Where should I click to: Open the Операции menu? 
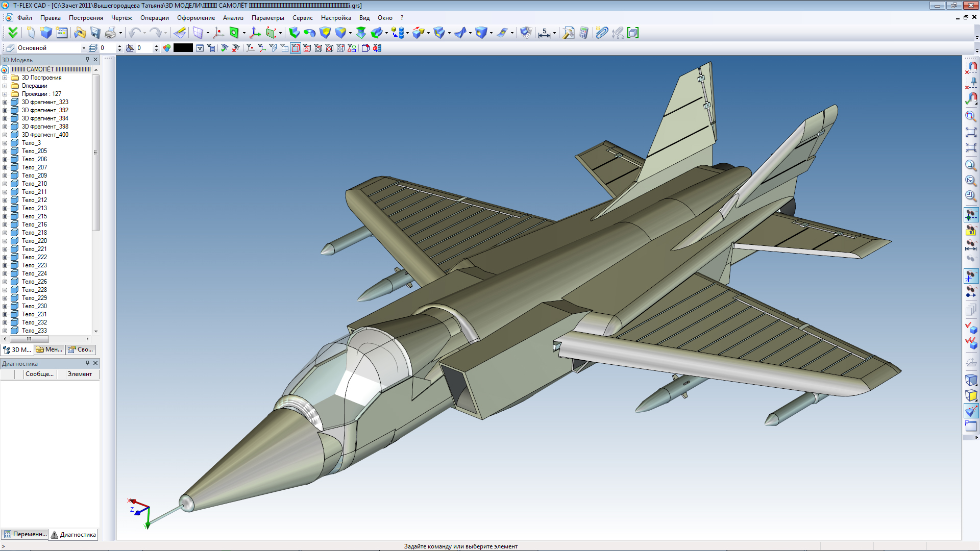click(x=155, y=17)
